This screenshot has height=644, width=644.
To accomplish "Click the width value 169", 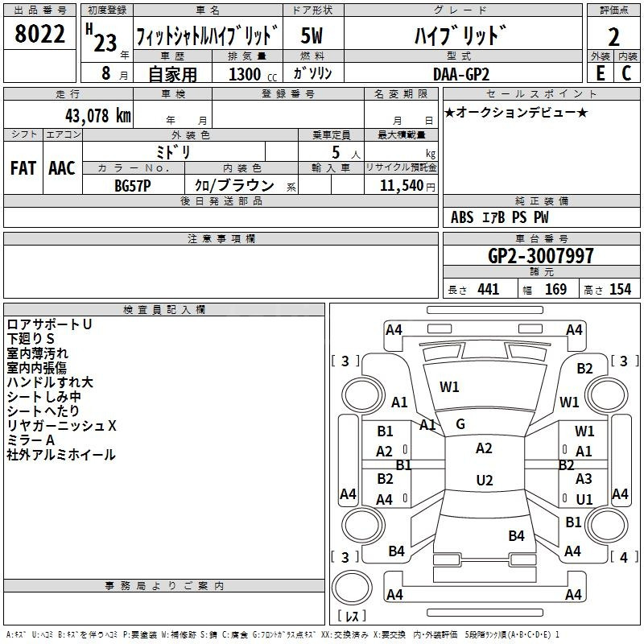I will [x=555, y=290].
